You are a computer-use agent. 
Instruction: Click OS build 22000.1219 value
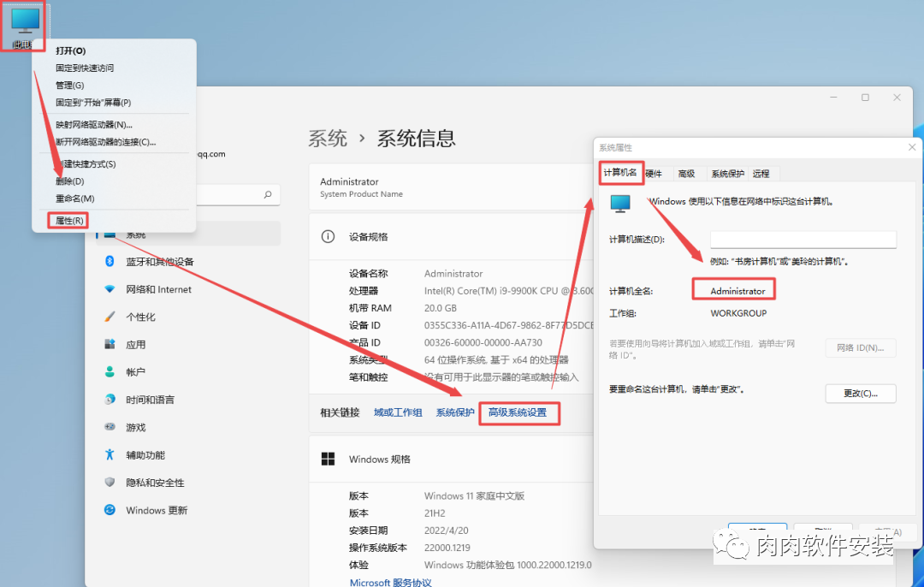(447, 548)
